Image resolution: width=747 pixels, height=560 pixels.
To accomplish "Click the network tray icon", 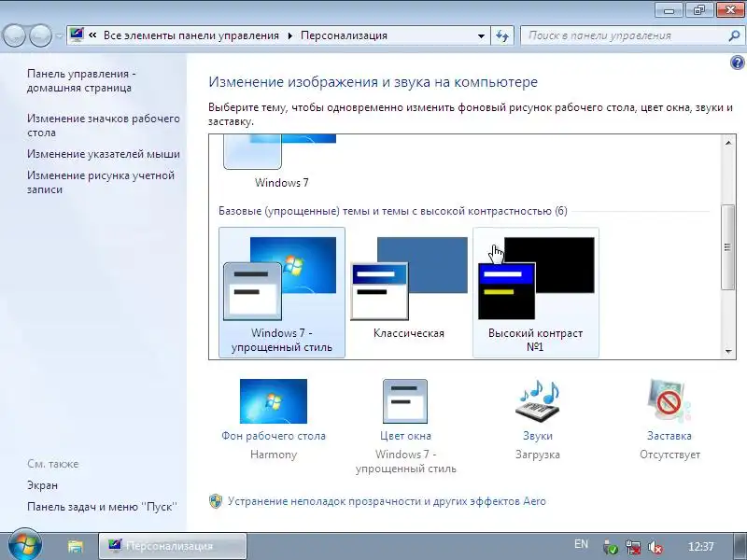I will (x=633, y=547).
